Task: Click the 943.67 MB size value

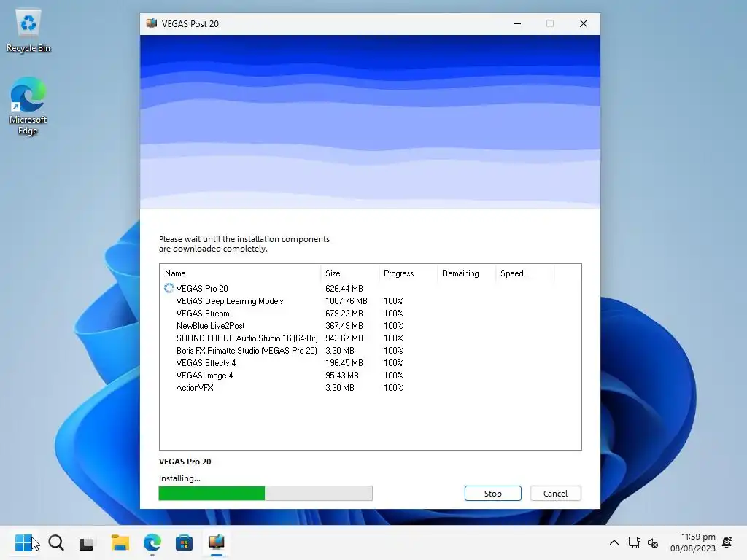Action: pos(344,338)
